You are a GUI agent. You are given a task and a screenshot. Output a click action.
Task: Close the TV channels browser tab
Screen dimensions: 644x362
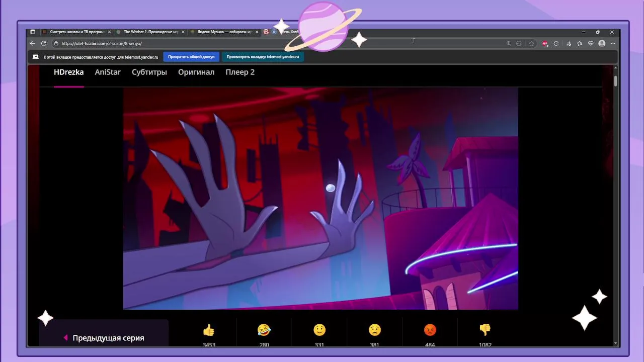[109, 32]
